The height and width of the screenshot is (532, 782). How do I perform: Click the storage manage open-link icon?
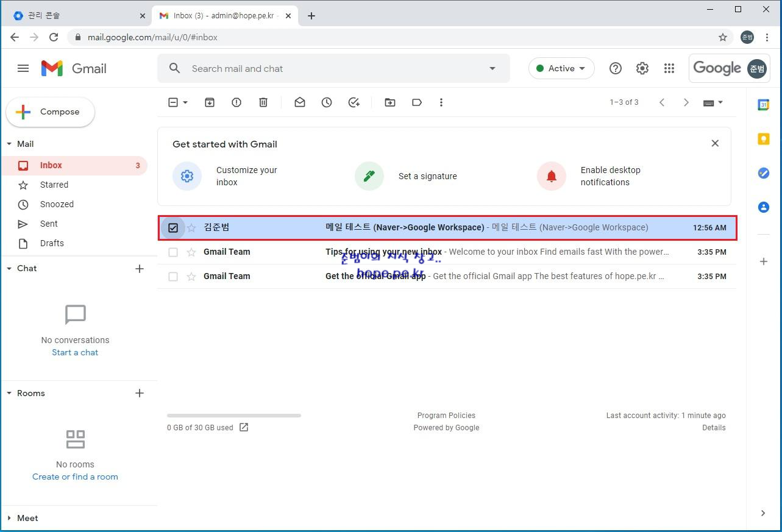(x=244, y=427)
